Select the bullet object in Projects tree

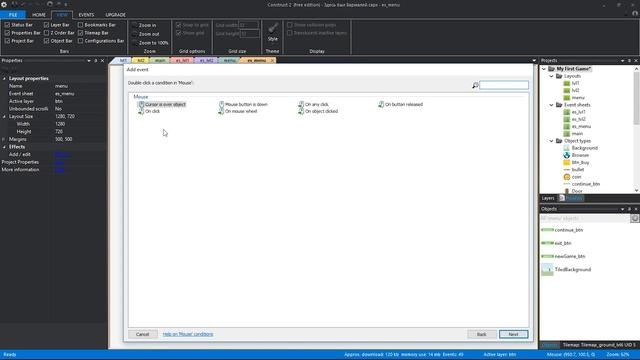click(x=574, y=170)
